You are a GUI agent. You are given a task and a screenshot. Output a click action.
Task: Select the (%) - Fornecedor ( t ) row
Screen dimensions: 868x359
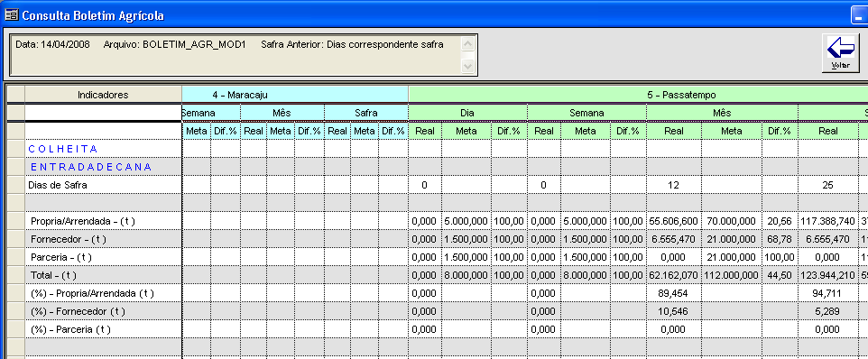[103, 311]
